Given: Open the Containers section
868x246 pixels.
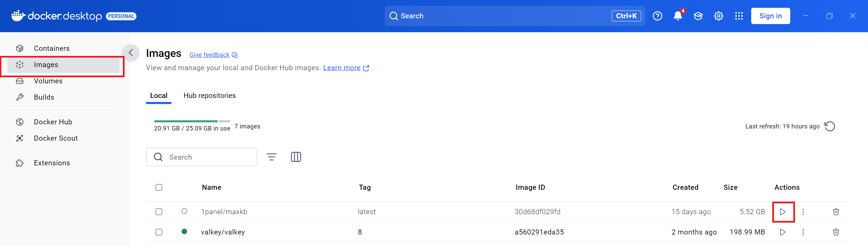Looking at the screenshot, I should coord(63,48).
